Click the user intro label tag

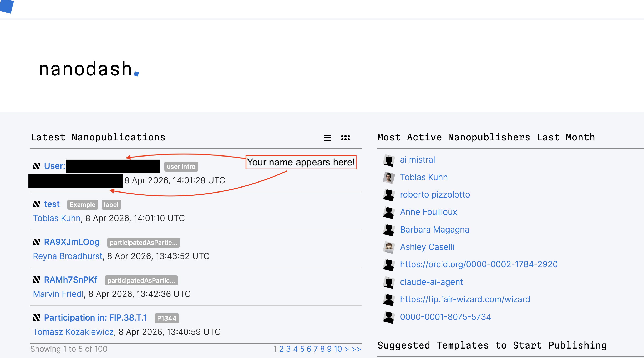[181, 167]
